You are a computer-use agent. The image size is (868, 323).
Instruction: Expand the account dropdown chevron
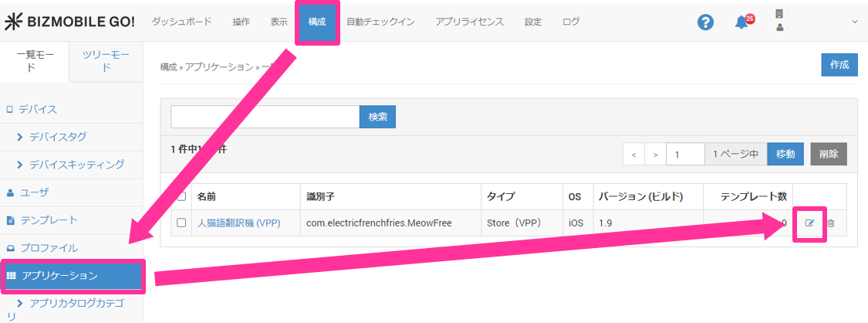point(854,22)
